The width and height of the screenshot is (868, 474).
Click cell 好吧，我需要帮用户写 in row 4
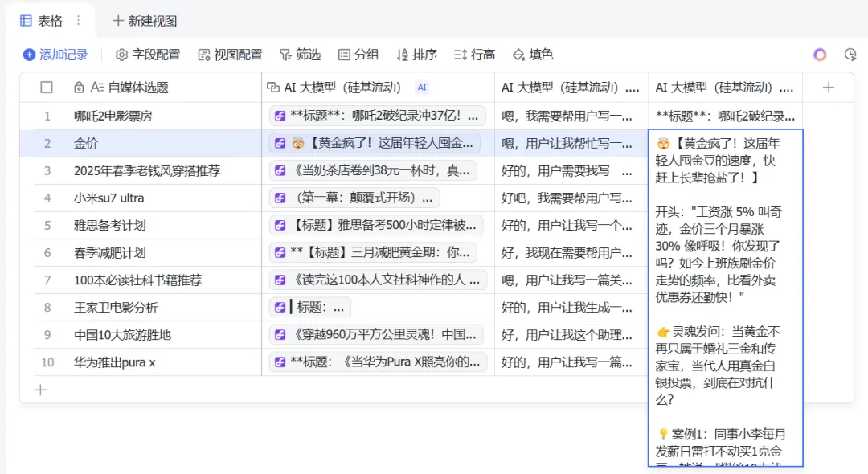[x=571, y=198]
